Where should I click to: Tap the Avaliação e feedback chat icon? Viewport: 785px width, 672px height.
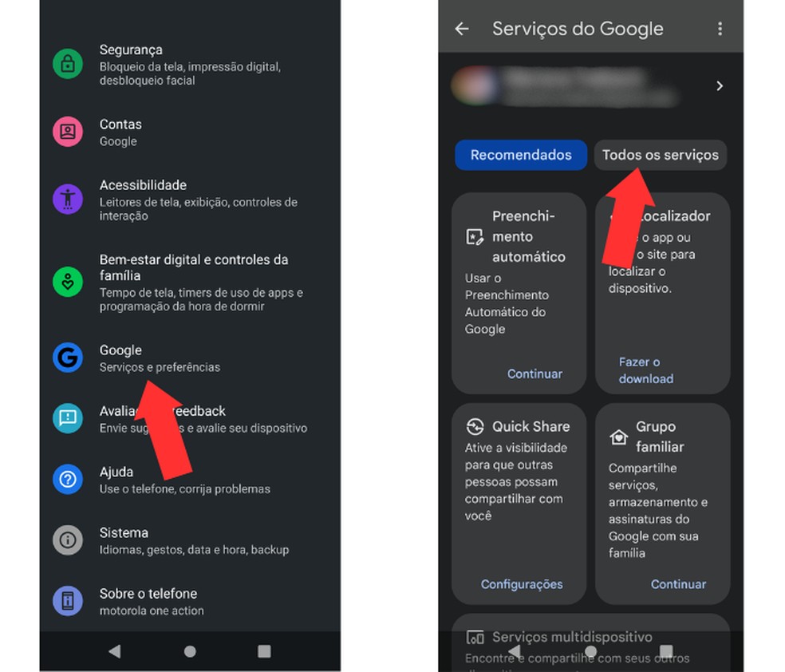click(68, 418)
